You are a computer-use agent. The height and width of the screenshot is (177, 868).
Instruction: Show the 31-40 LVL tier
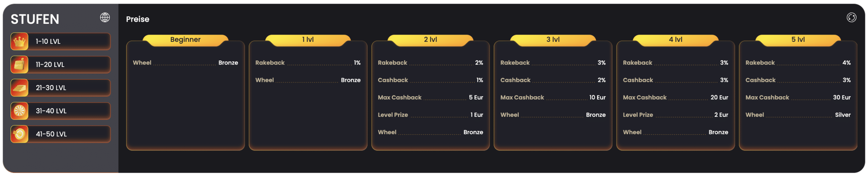click(x=61, y=111)
